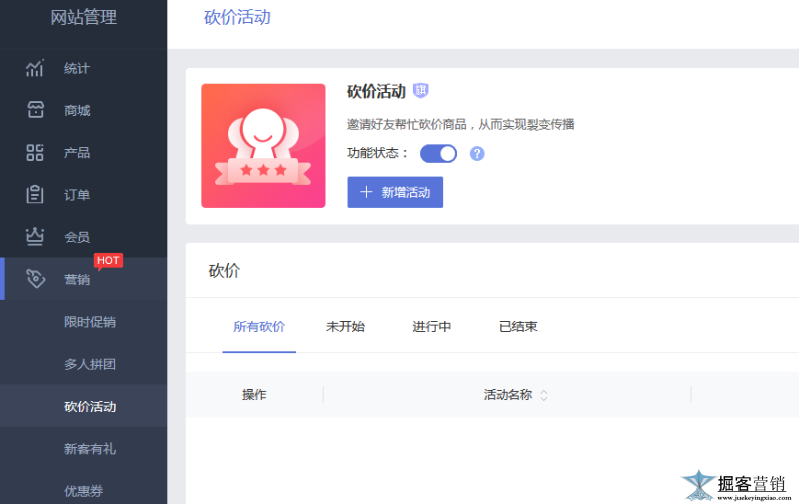Image resolution: width=799 pixels, height=504 pixels.
Task: Open 多人拼团 in the sidebar submenu
Action: (x=90, y=364)
